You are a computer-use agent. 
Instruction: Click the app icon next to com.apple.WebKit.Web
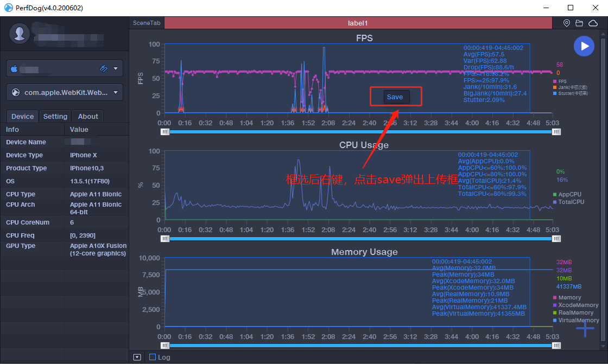(x=16, y=92)
